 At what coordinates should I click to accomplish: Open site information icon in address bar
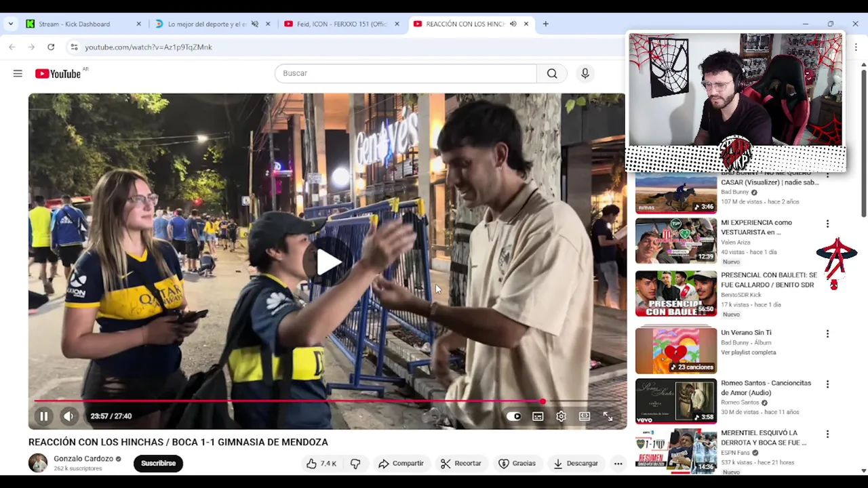(75, 47)
